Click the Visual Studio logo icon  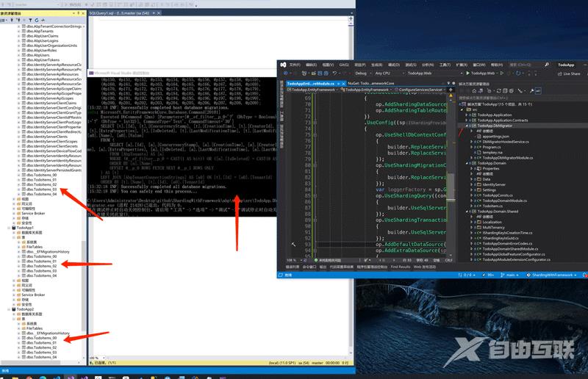pyautogui.click(x=283, y=65)
